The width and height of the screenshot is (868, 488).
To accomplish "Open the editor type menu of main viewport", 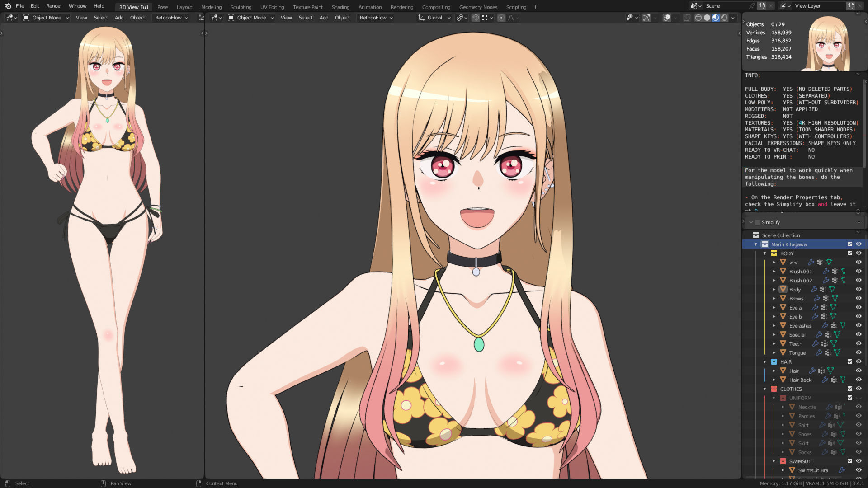I will [216, 18].
